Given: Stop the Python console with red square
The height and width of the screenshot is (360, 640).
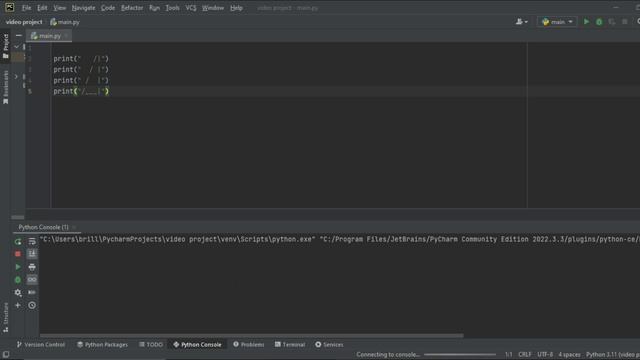Looking at the screenshot, I should pos(18,254).
